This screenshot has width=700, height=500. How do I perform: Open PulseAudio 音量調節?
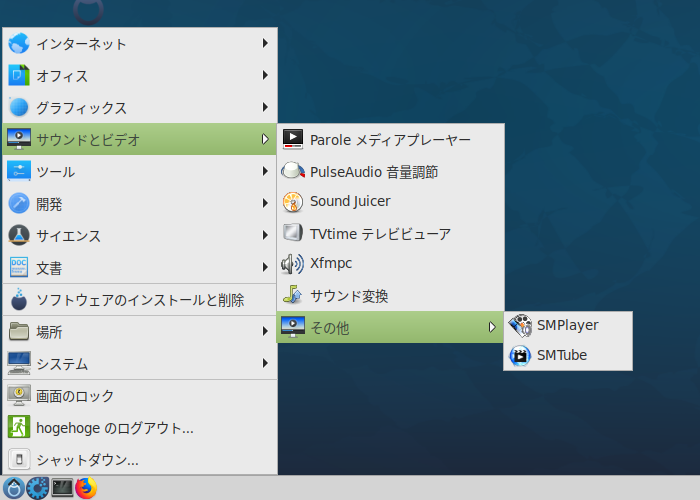click(x=391, y=171)
